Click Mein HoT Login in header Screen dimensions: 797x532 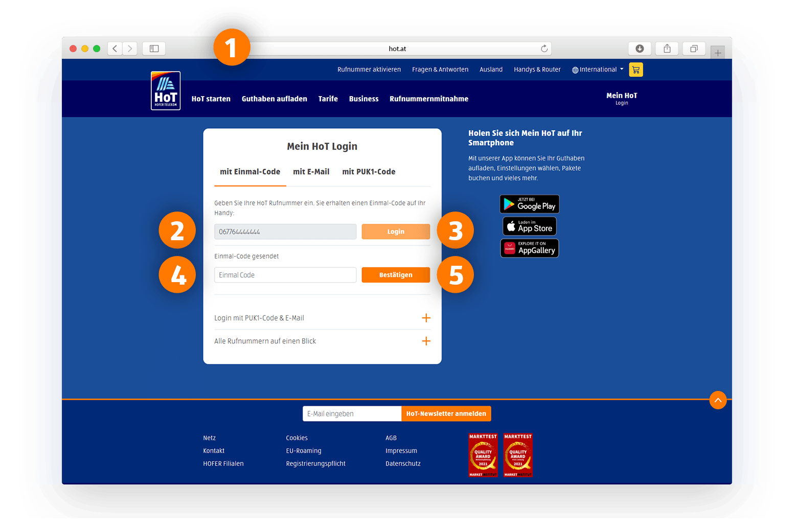coord(622,99)
